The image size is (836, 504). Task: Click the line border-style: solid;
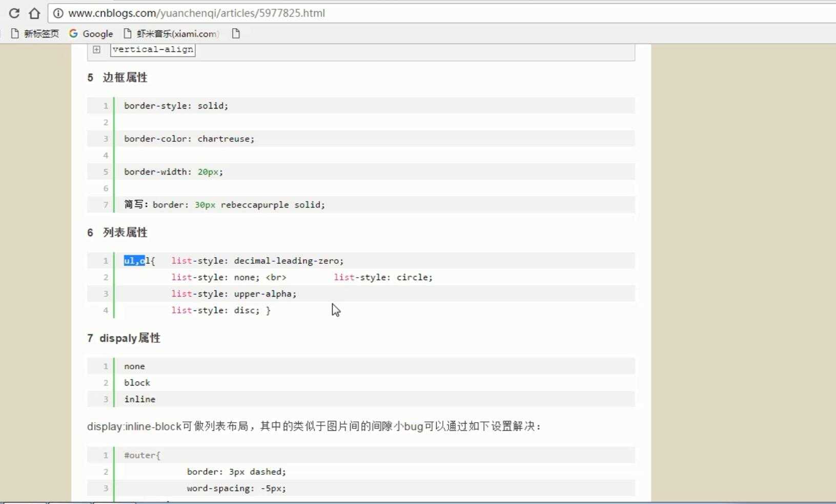point(176,106)
